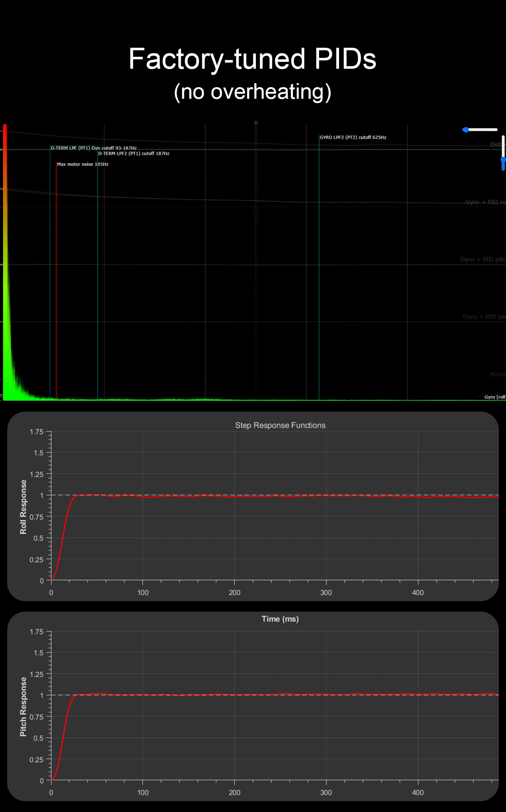Click the Gyro + PID pitch graph label
Viewport: 506px width, 812px height.
pos(483,259)
